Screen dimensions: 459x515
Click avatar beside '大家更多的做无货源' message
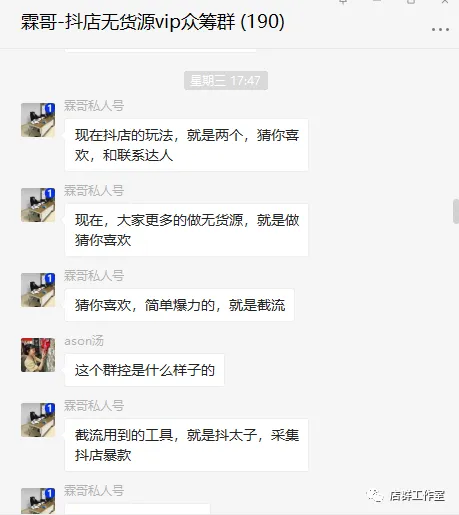38,205
